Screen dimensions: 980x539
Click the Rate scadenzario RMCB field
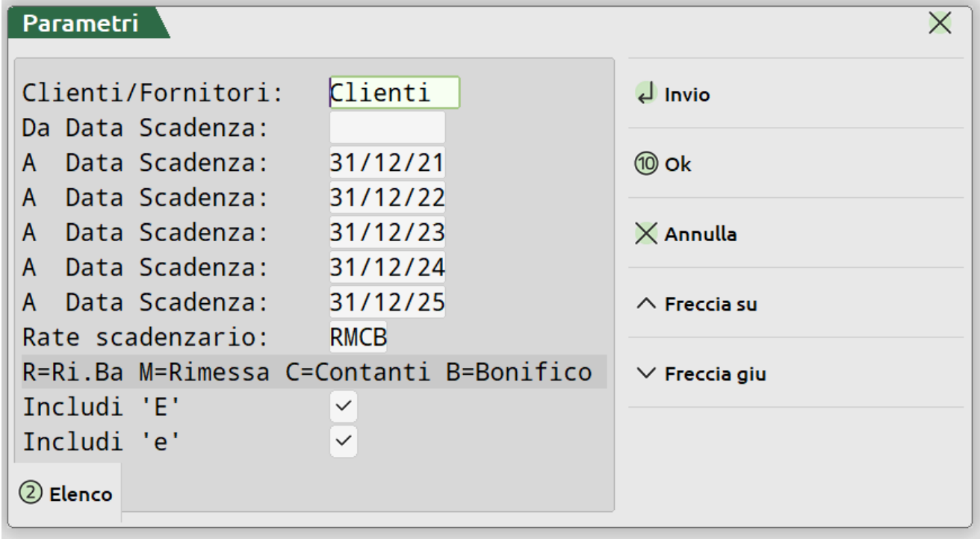[x=359, y=337]
